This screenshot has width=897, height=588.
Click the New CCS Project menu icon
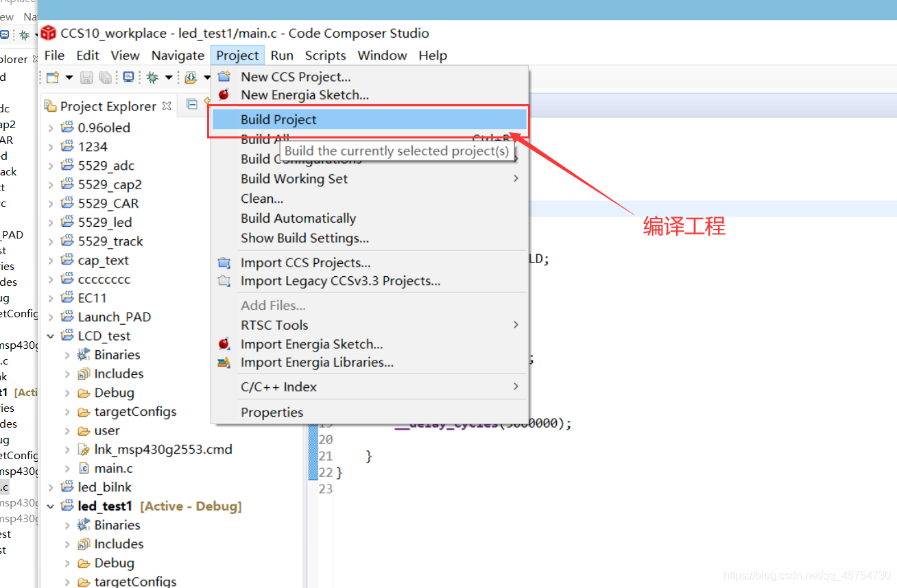click(224, 77)
